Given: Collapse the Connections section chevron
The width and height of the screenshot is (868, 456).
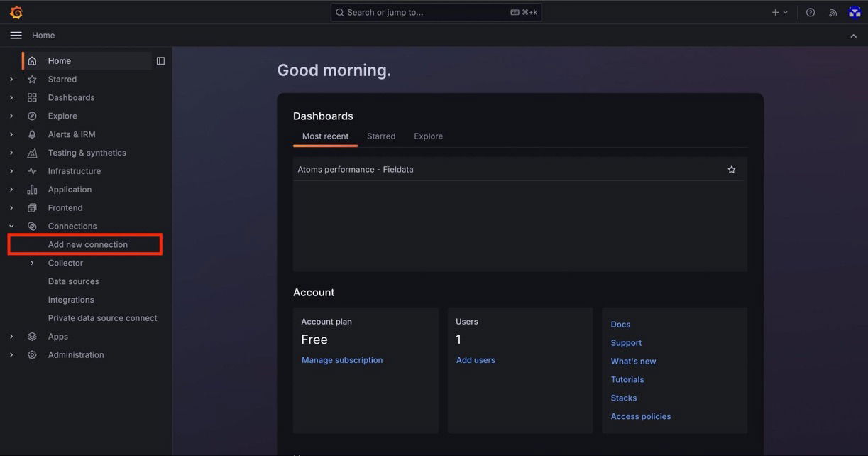Looking at the screenshot, I should tap(11, 227).
